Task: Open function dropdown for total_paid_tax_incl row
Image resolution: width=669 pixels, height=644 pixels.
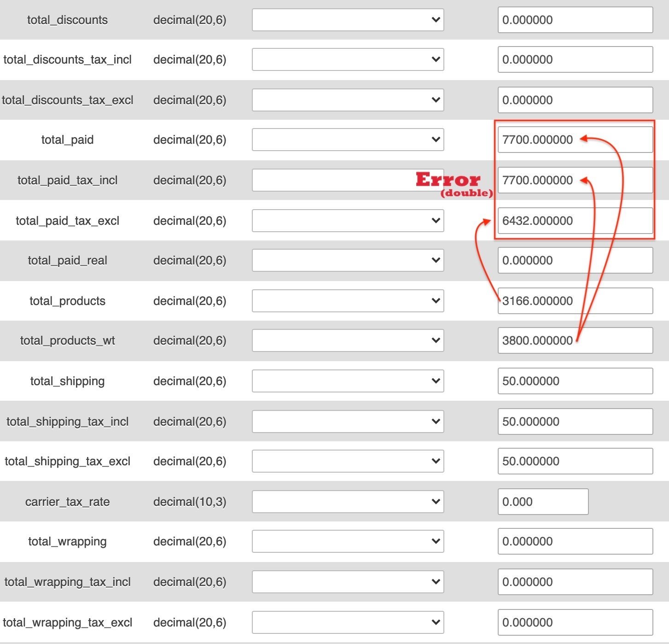Action: [x=348, y=180]
